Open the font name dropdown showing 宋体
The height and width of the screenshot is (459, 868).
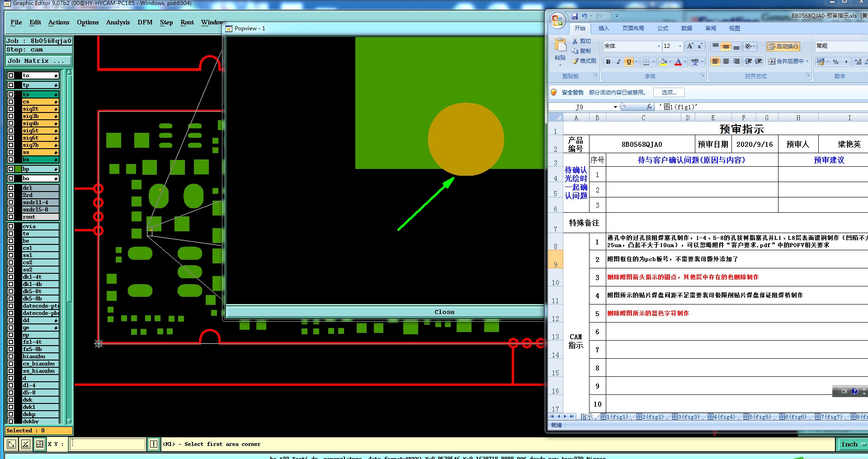click(659, 46)
